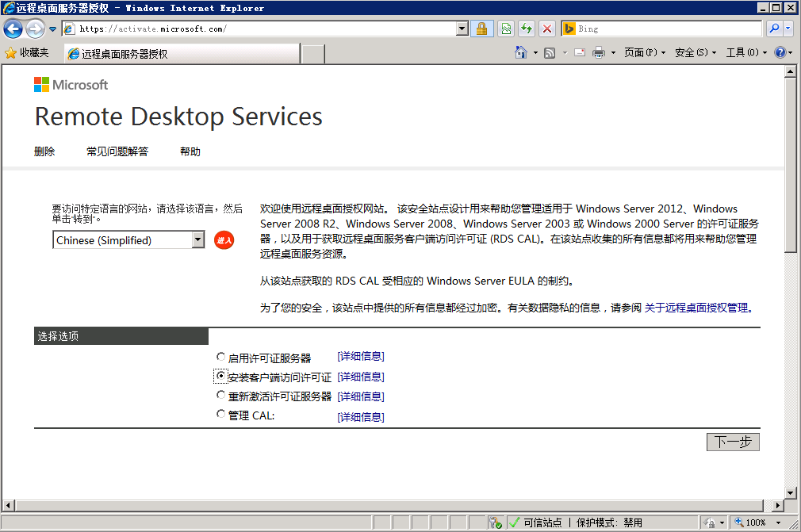The width and height of the screenshot is (801, 532).
Task: Open the Chinese (Simplified) language dropdown
Action: tap(128, 240)
